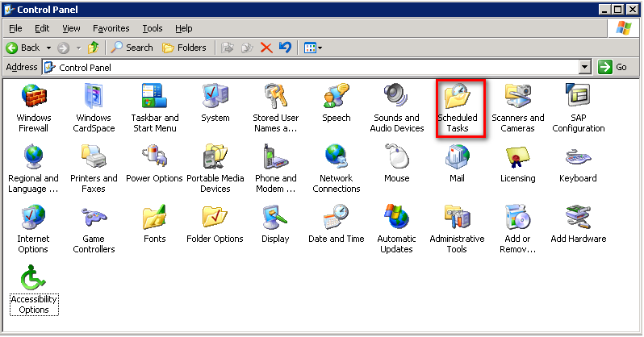Open the Views dropdown in toolbar
Image resolution: width=644 pixels, height=337 pixels.
point(313,48)
